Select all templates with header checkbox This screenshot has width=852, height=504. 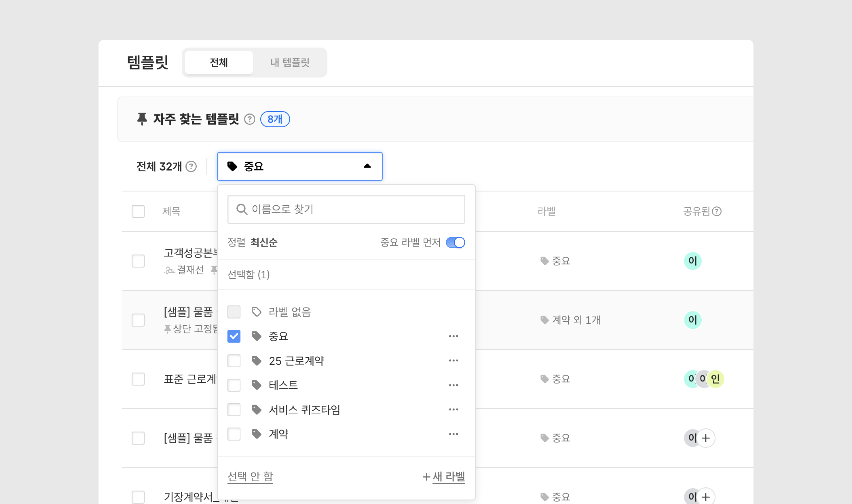click(138, 211)
